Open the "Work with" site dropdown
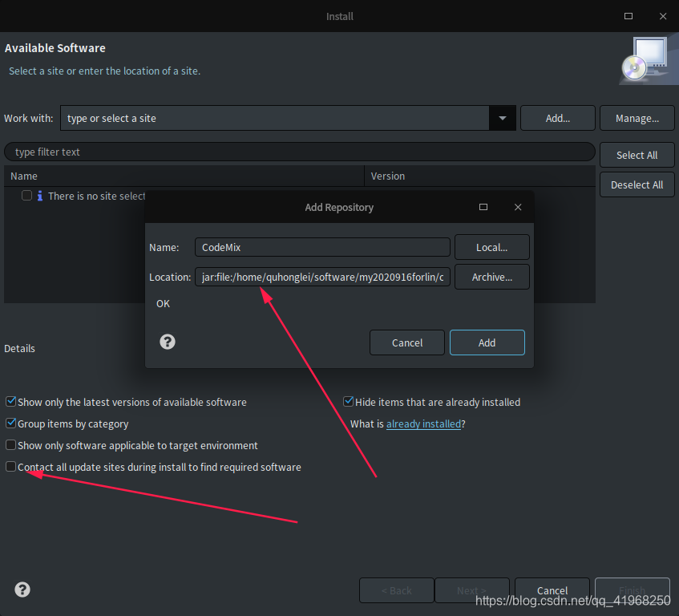 pyautogui.click(x=503, y=118)
